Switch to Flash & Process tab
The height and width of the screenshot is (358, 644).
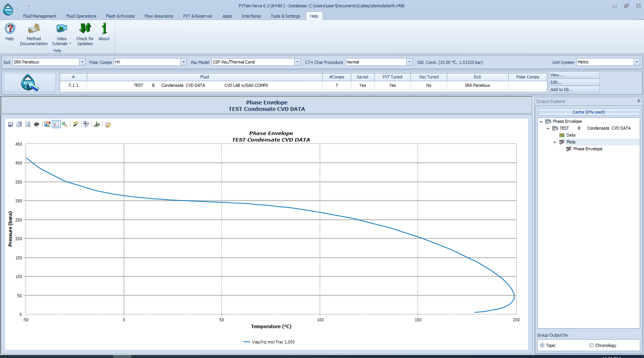tap(120, 16)
